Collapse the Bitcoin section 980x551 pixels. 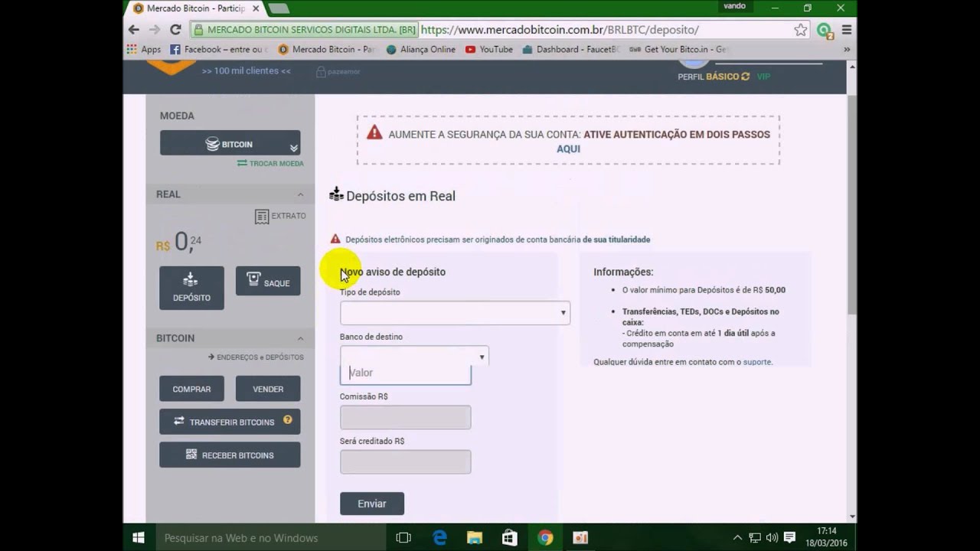pos(300,338)
